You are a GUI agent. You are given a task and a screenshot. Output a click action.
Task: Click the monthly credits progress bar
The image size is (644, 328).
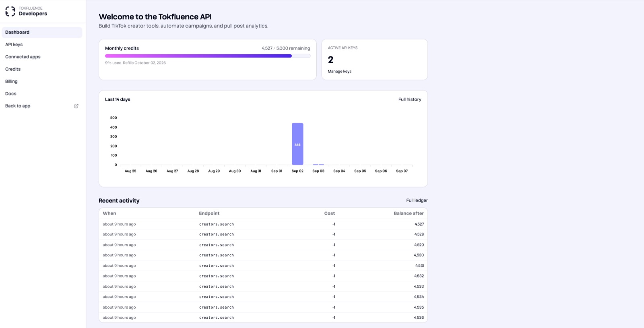coord(207,56)
